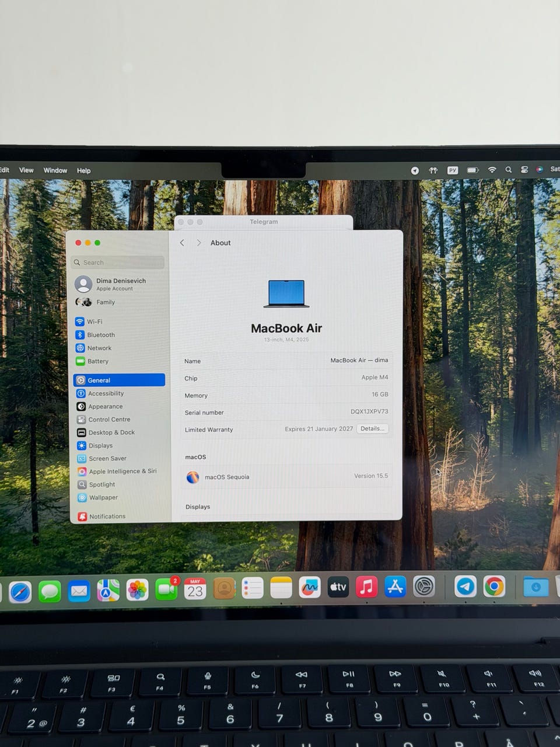Select General in the Settings sidebar
Screen dimensions: 560x747
coord(119,380)
